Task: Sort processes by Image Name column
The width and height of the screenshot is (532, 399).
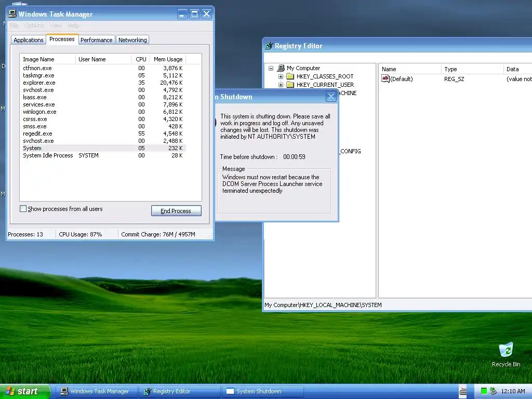Action: (47, 59)
